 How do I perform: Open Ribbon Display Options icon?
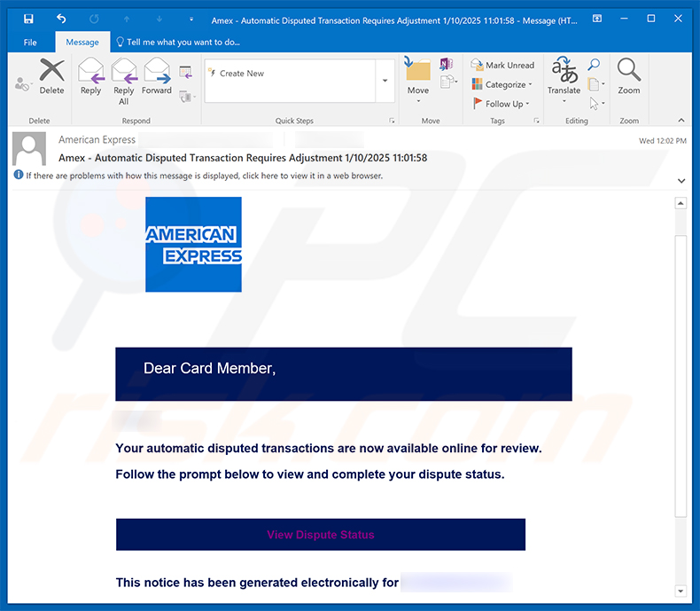click(597, 19)
